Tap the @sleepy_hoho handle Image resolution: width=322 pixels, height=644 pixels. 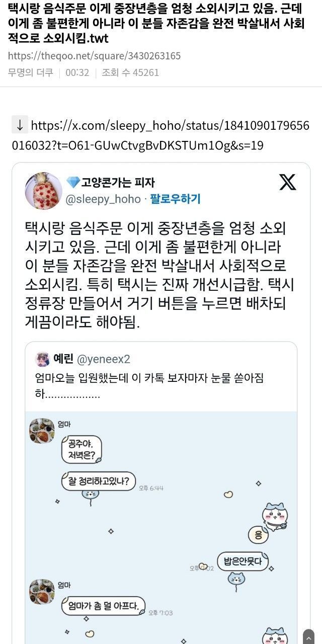(x=103, y=199)
